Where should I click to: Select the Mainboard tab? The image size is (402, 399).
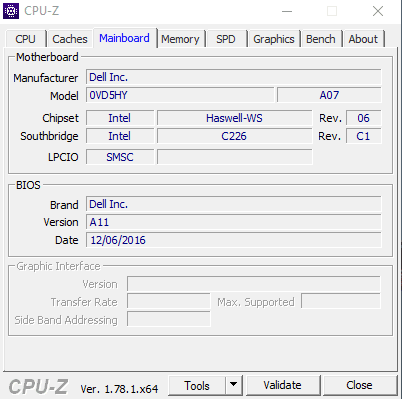pos(125,38)
